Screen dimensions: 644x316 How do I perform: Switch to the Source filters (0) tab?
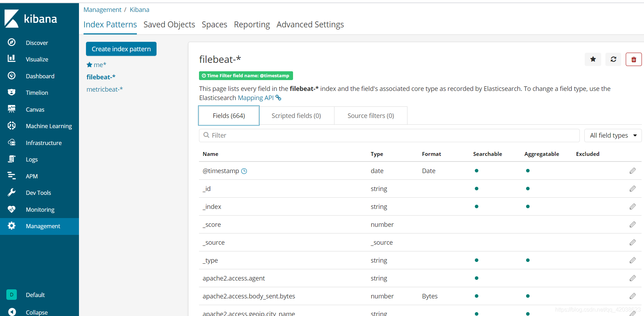click(371, 116)
